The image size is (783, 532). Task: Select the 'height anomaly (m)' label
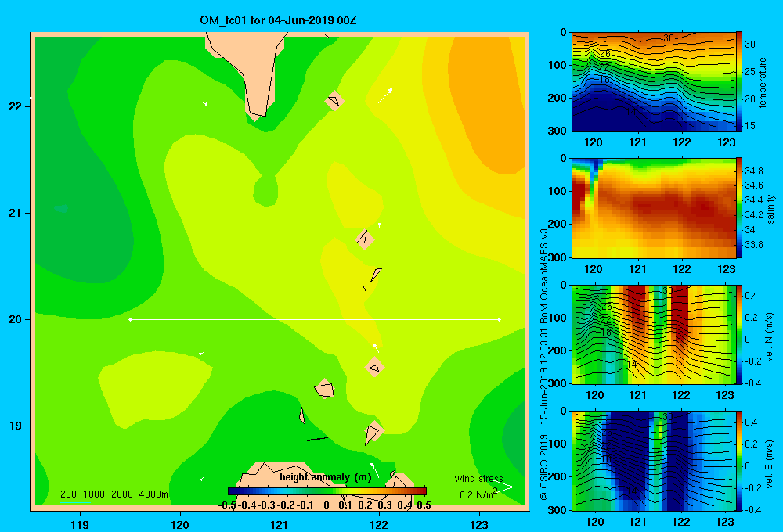point(326,477)
